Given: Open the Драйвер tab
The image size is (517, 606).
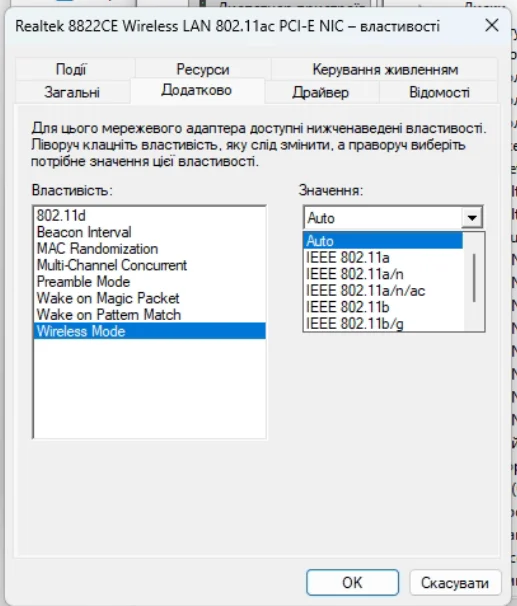Looking at the screenshot, I should tap(321, 92).
